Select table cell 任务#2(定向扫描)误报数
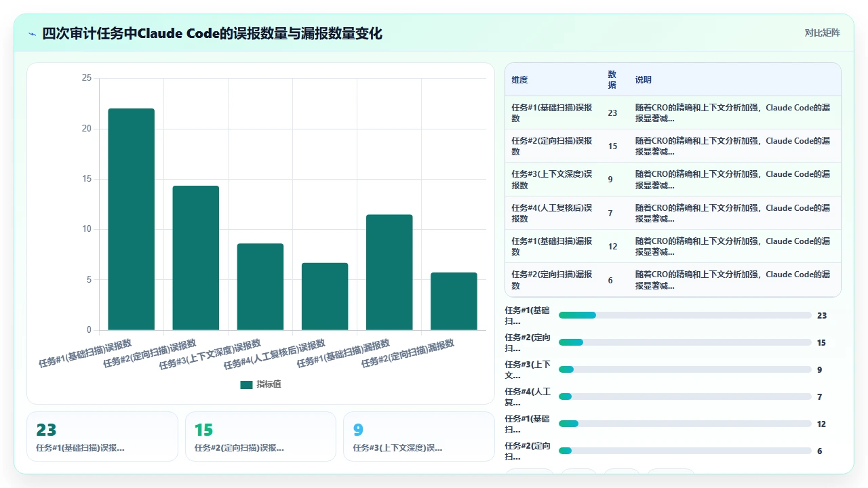The image size is (868, 488). 552,146
